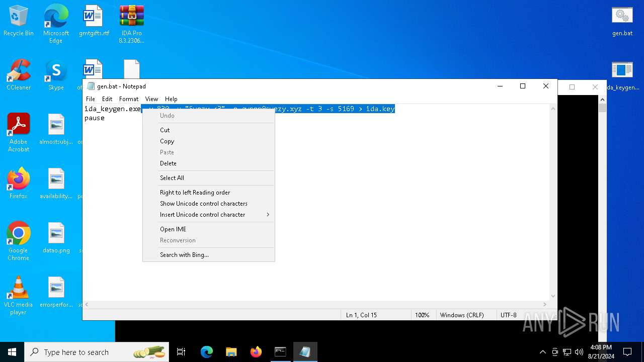Screen dimensions: 644x362
Task: Open the Notepad View menu
Action: pos(151,99)
